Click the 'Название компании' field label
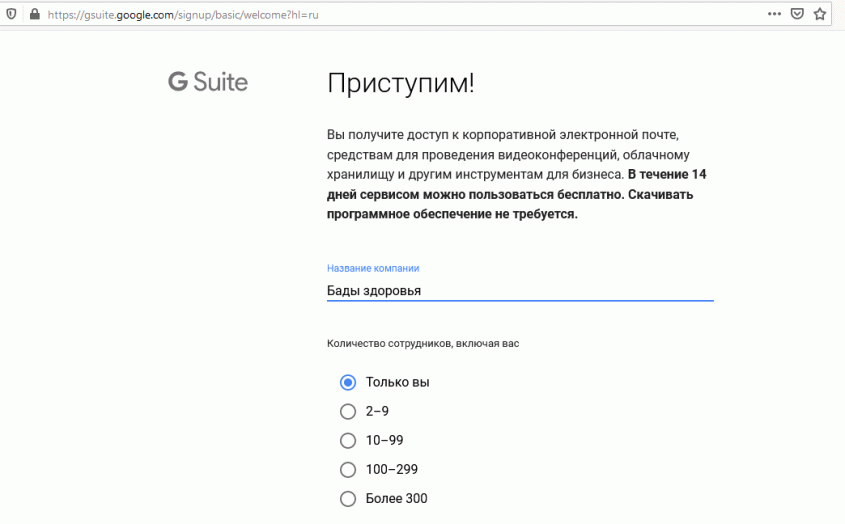Screen dimensions: 845x524 373,268
